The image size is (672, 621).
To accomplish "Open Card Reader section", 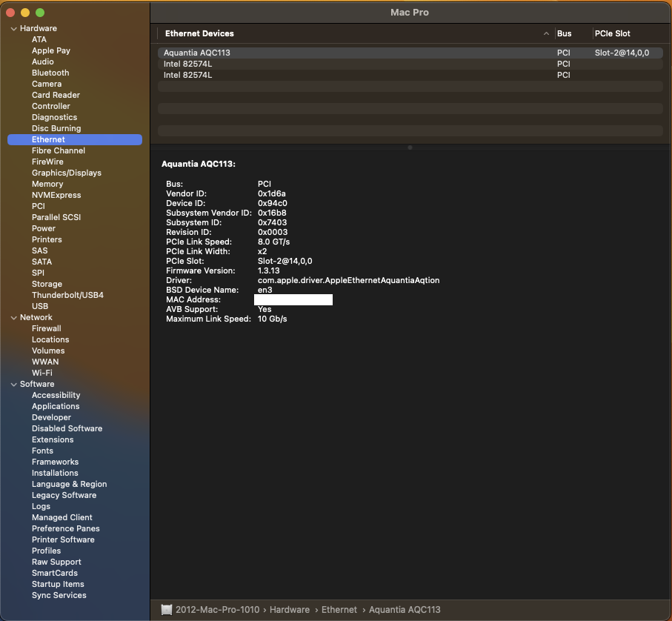I will point(56,95).
